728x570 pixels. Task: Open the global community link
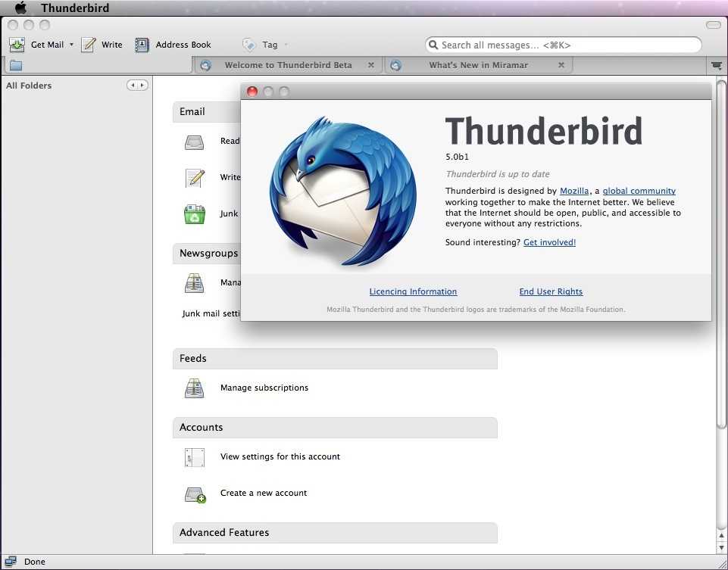point(639,191)
